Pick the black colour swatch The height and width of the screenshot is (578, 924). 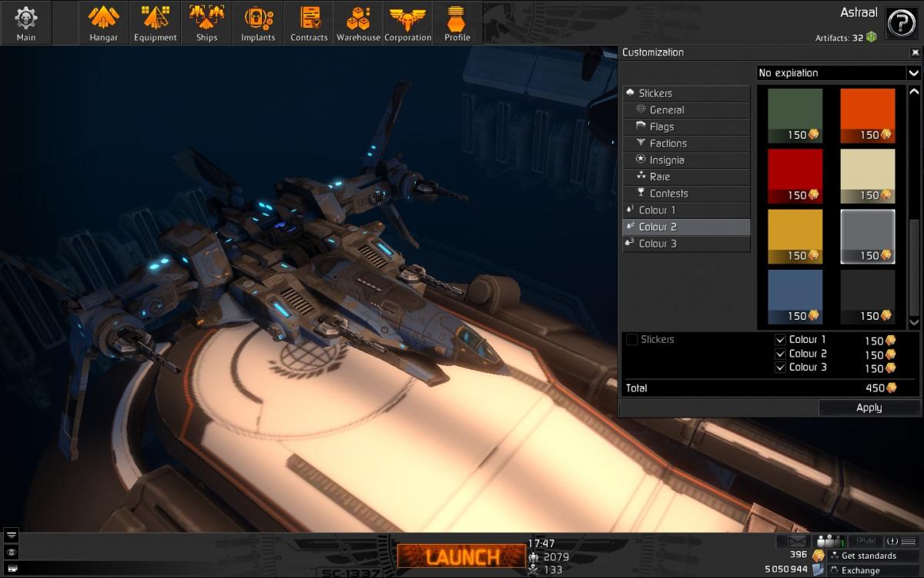click(868, 297)
